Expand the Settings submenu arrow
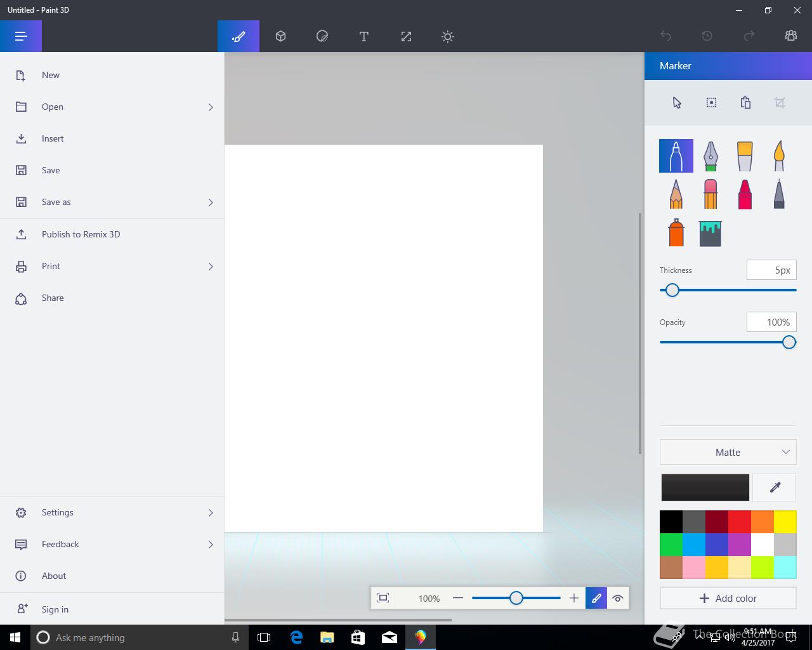Viewport: 812px width, 650px height. tap(211, 513)
